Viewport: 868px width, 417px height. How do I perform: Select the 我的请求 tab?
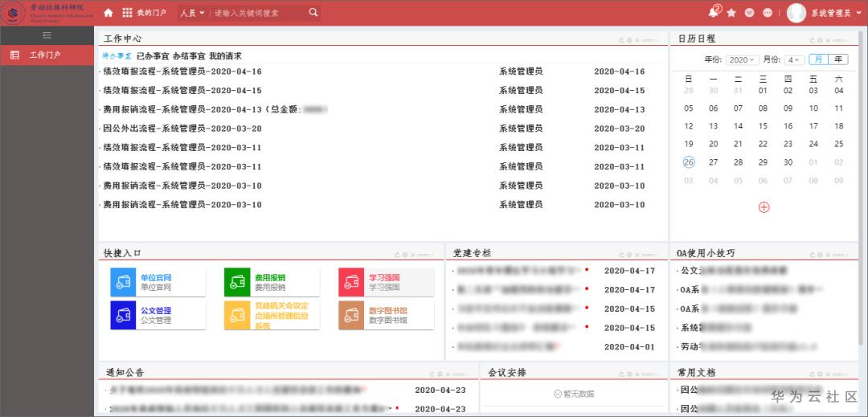pos(225,56)
